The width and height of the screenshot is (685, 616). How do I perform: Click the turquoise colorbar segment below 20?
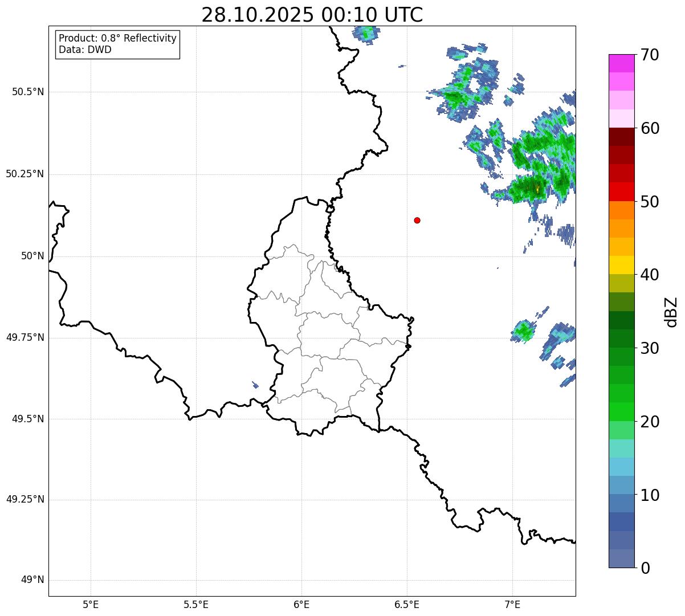pyautogui.click(x=622, y=448)
